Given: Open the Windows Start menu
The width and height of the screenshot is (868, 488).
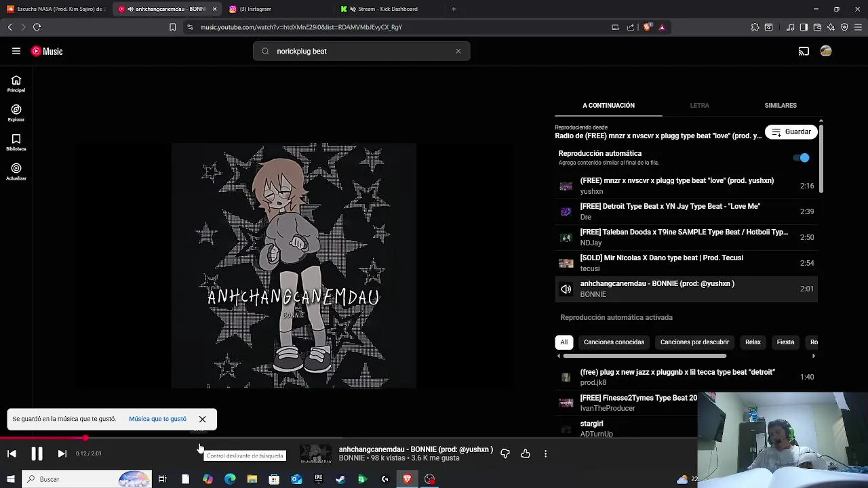Looking at the screenshot, I should [11, 479].
